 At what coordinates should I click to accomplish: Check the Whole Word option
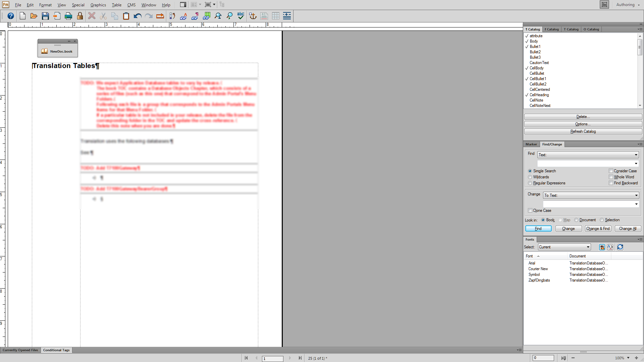pos(611,177)
